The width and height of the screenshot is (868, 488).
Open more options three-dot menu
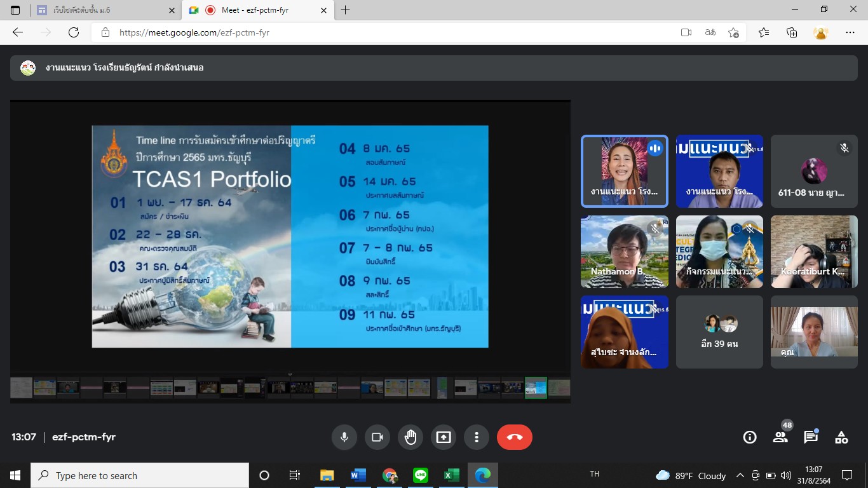coord(476,437)
